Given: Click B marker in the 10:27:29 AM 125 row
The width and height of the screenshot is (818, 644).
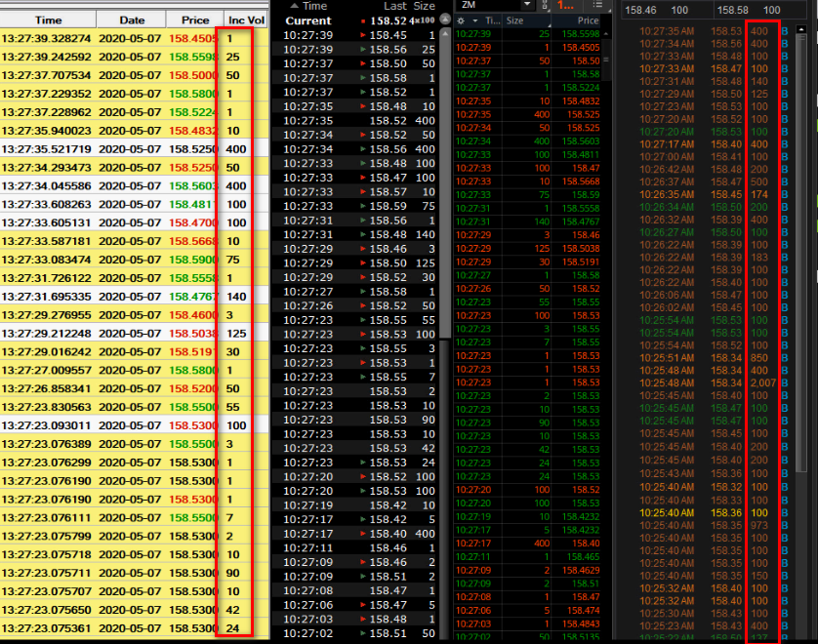Looking at the screenshot, I should coord(785,94).
